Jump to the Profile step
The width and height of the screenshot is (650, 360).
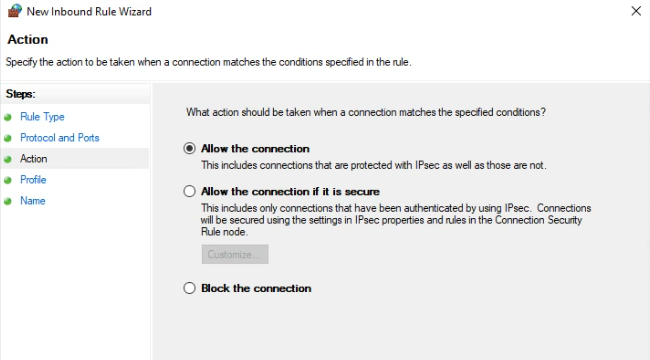click(x=33, y=180)
